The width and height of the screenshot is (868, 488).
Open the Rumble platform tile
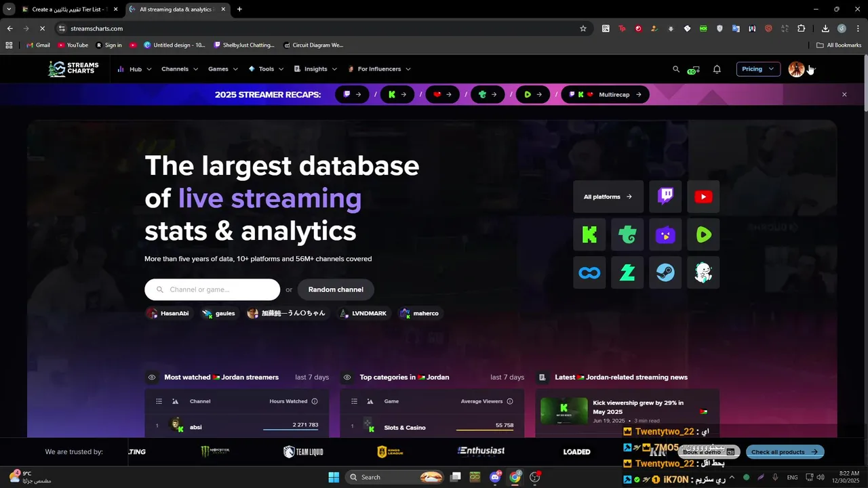pyautogui.click(x=703, y=235)
